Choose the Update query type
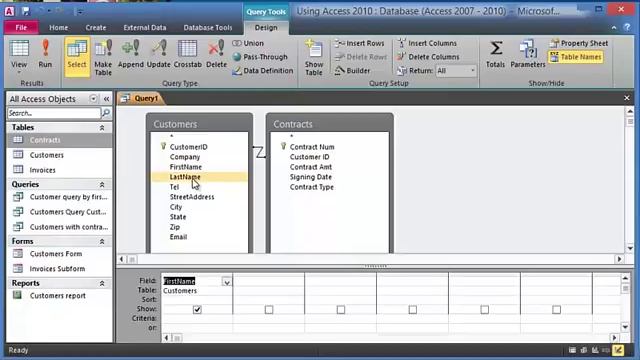The height and width of the screenshot is (360, 640). pyautogui.click(x=158, y=54)
